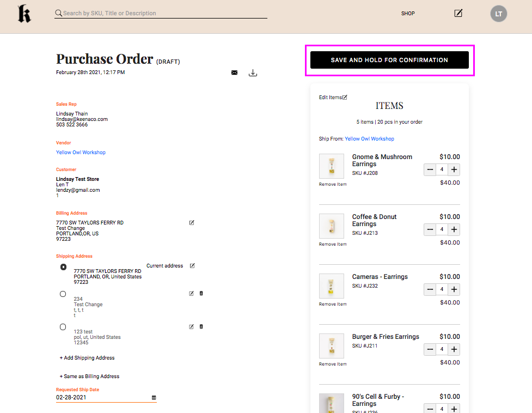This screenshot has height=413, width=532.
Task: Open the LT user avatar menu
Action: [x=498, y=14]
